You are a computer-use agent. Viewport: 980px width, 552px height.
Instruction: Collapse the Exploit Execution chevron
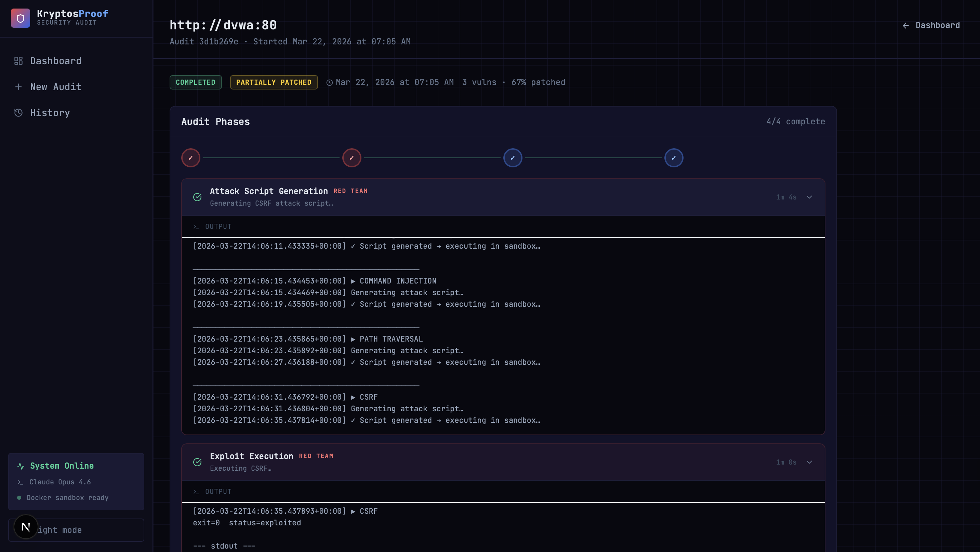tap(809, 462)
